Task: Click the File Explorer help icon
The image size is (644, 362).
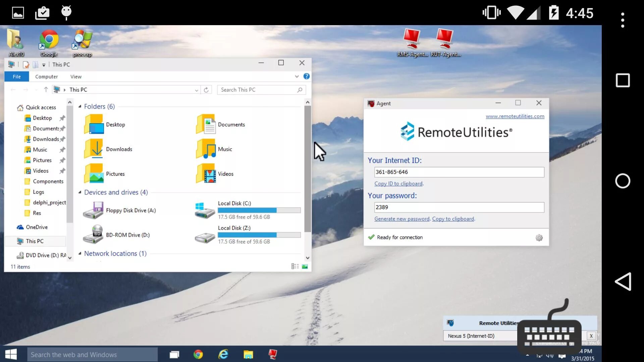Action: click(x=306, y=76)
